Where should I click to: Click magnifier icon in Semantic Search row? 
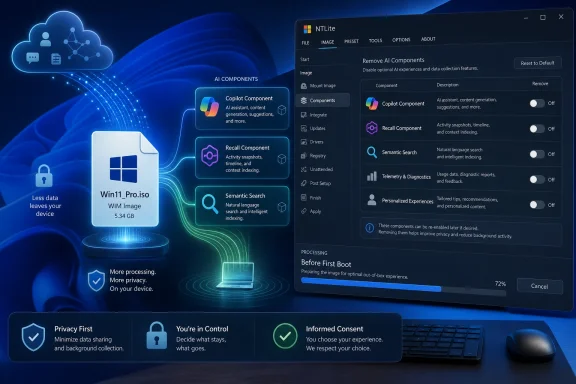(372, 152)
